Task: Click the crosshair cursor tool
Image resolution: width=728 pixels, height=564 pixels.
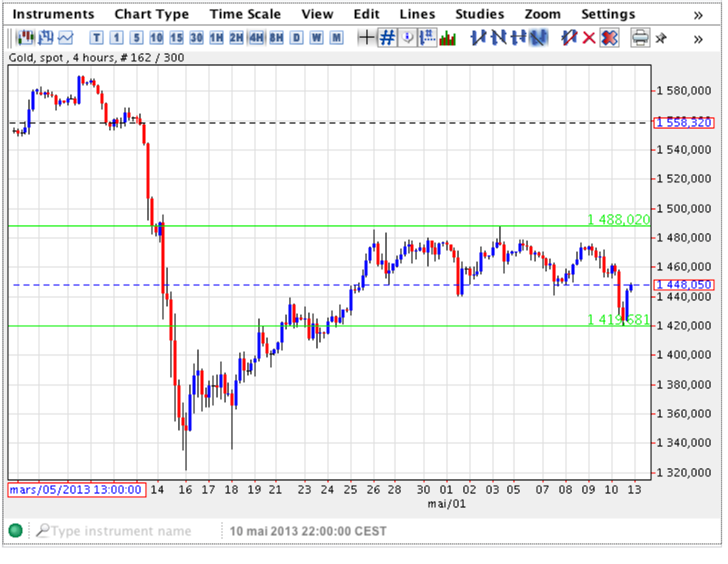Action: pos(365,38)
